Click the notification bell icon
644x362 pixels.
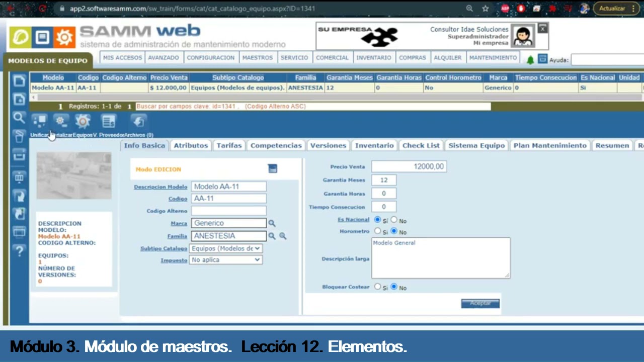[x=530, y=60]
